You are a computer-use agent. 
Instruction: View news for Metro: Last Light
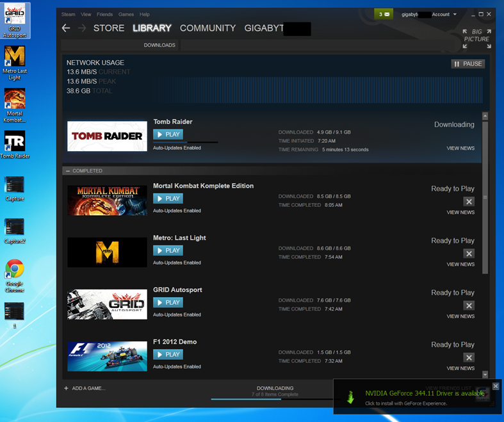(460, 264)
